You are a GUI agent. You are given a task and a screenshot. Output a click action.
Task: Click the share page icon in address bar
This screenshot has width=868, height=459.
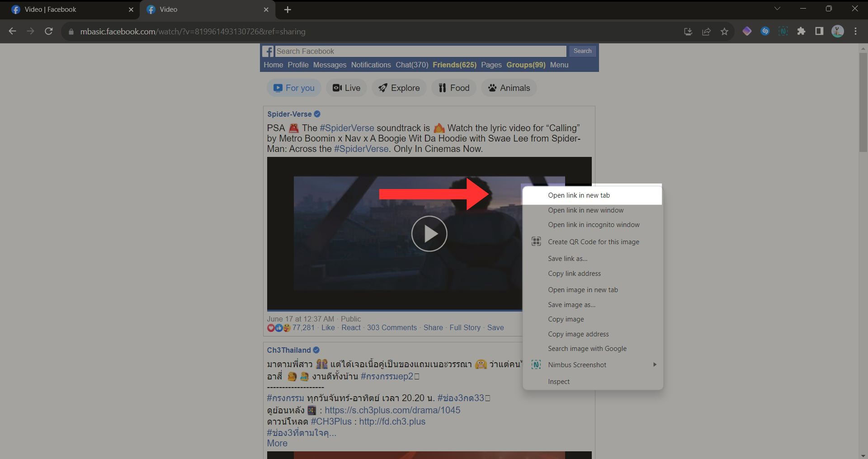[706, 31]
